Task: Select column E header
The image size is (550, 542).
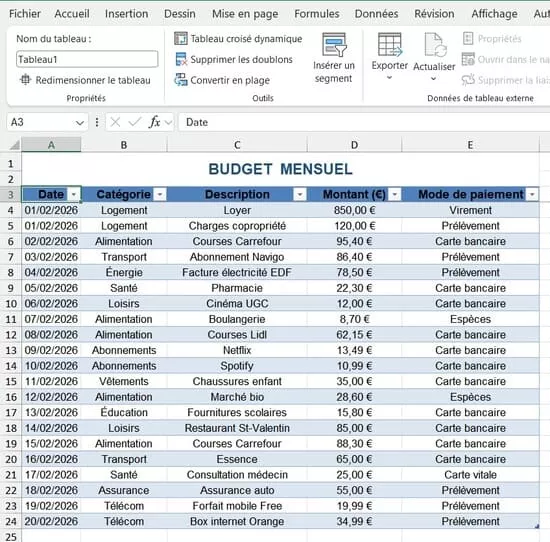Action: point(470,145)
